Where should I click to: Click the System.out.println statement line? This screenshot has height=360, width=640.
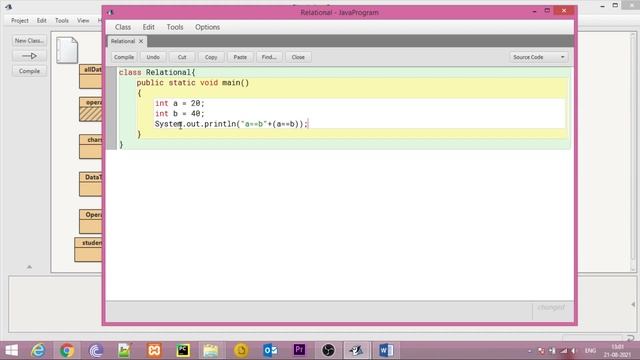pyautogui.click(x=231, y=124)
